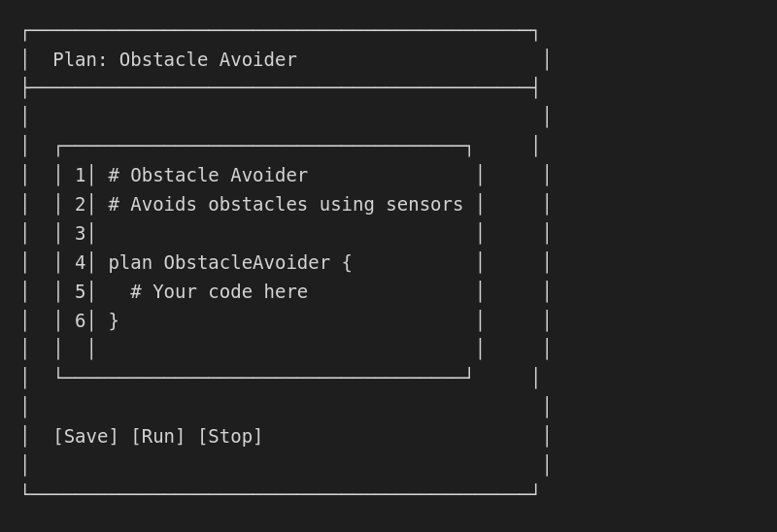
Task: Click line number 3 in the gutter
Action: click(x=80, y=234)
